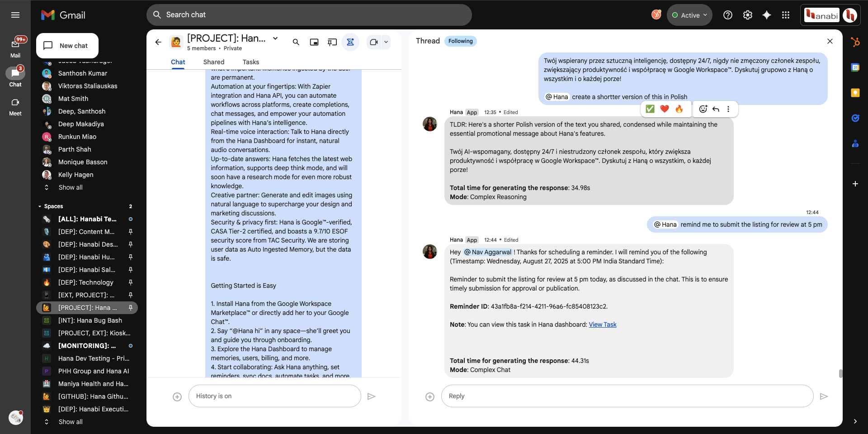Open chat with Santhosh Kumar
This screenshot has height=434, width=868.
[82, 73]
